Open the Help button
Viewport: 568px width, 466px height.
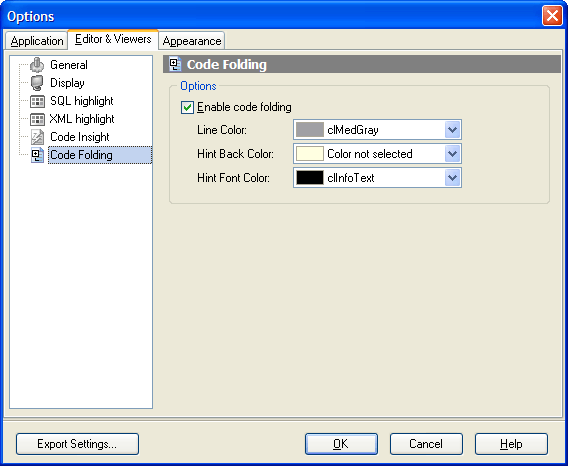[x=511, y=444]
